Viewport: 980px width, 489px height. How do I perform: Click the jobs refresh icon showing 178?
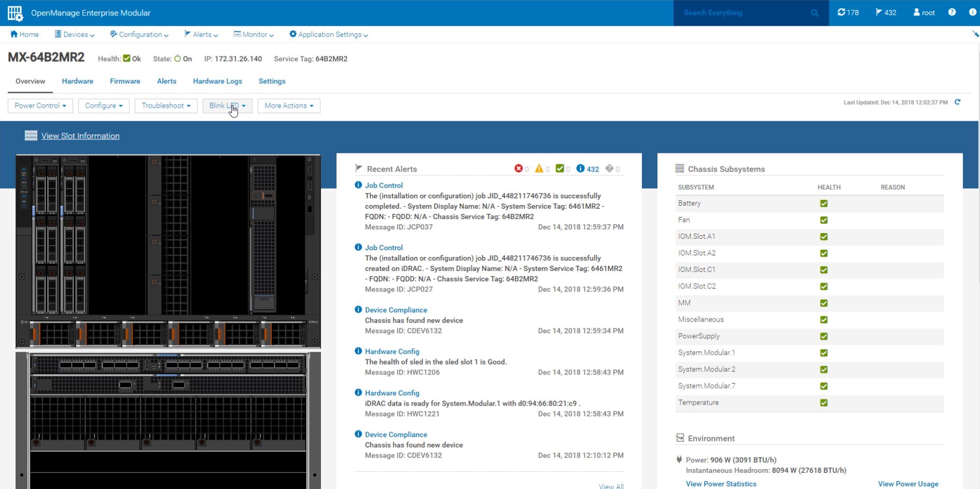click(841, 12)
